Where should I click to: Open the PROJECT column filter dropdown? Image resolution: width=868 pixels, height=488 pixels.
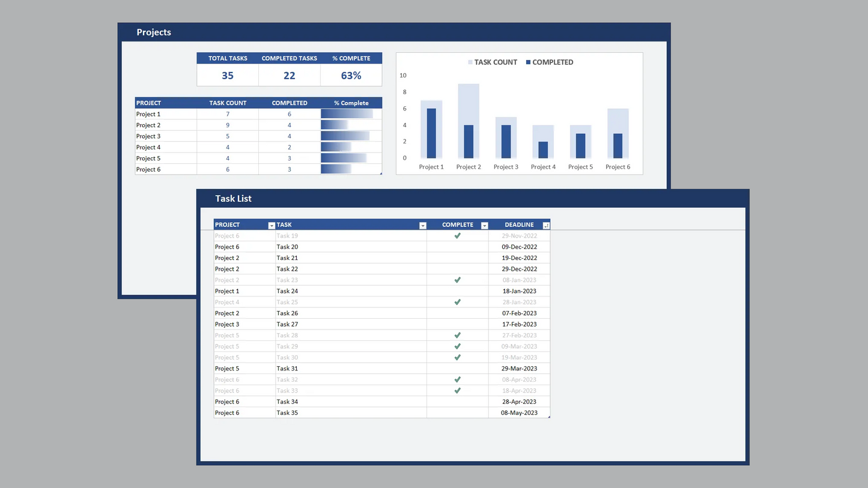point(272,226)
